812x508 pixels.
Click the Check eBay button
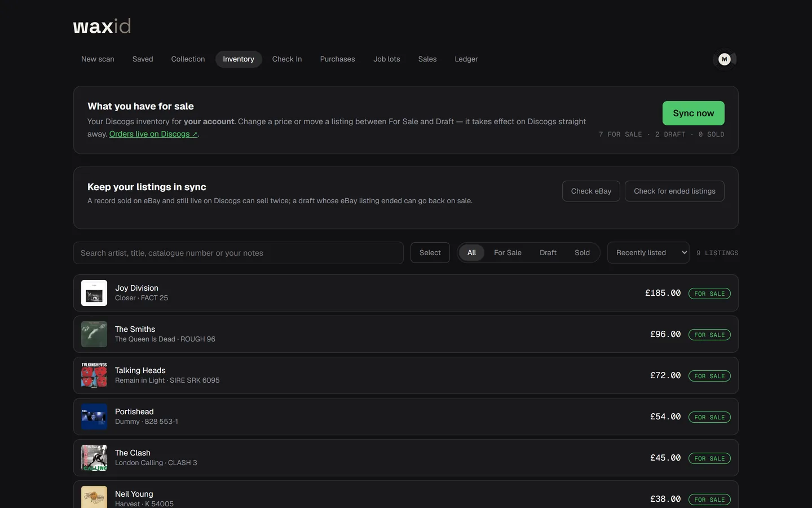click(x=591, y=191)
